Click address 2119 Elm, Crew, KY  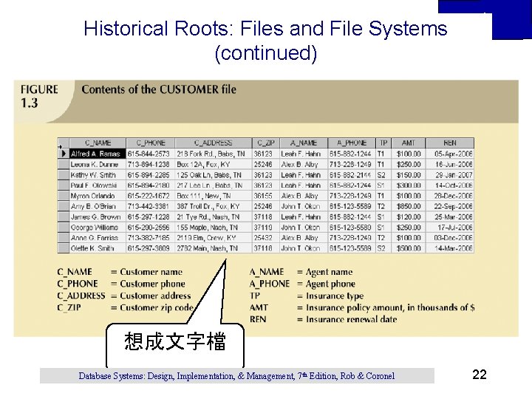click(206, 238)
